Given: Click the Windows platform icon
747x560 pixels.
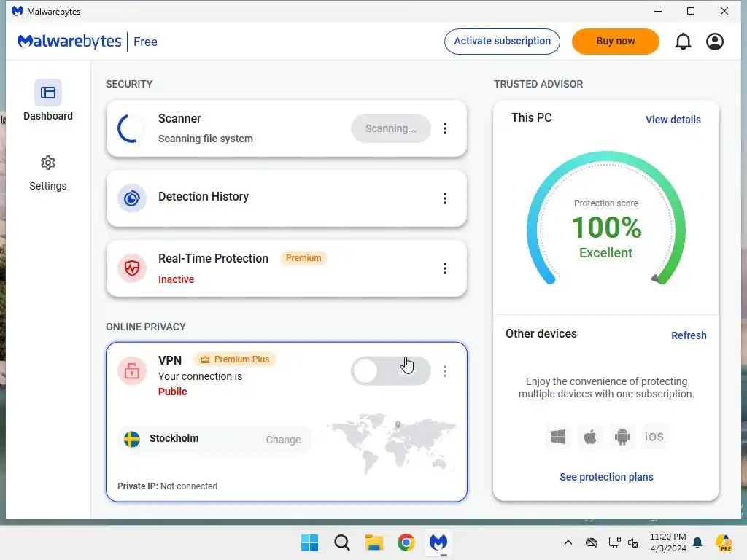Looking at the screenshot, I should (x=558, y=437).
